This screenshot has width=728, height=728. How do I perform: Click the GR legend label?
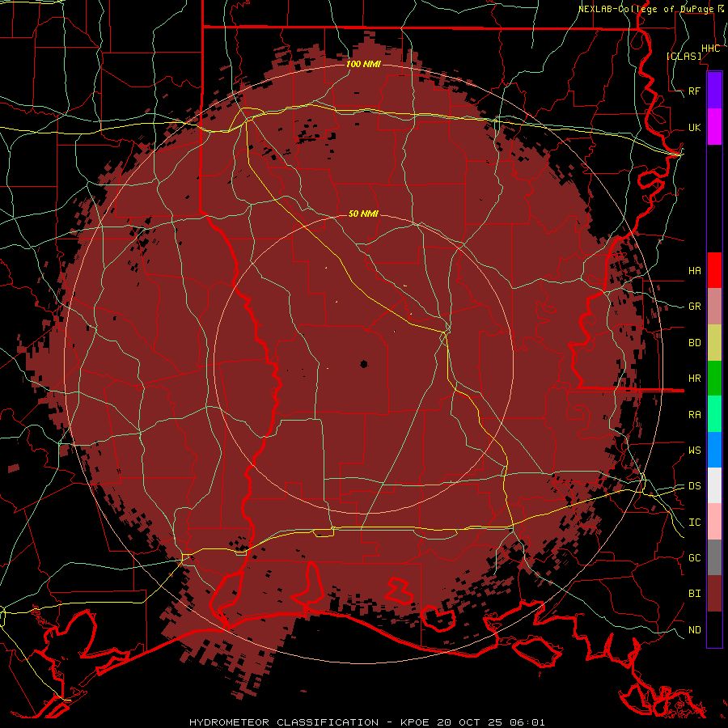coord(695,307)
